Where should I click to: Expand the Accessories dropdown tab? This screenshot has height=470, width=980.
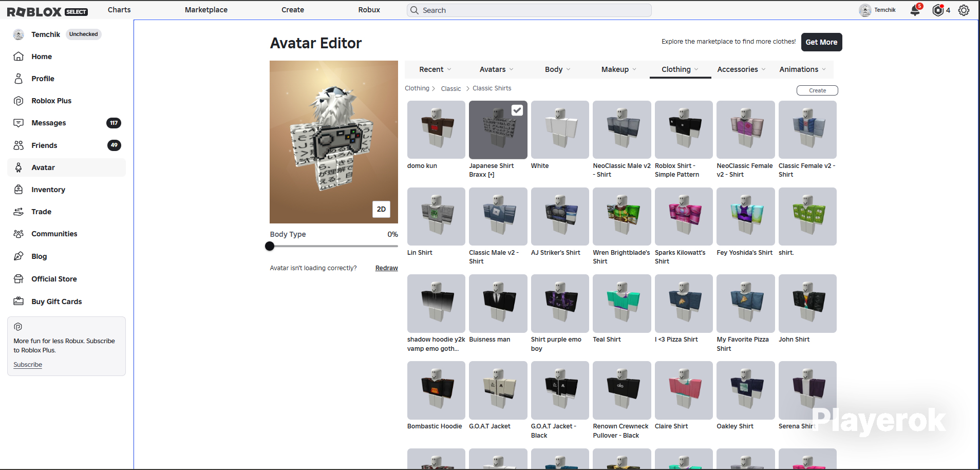(x=741, y=69)
